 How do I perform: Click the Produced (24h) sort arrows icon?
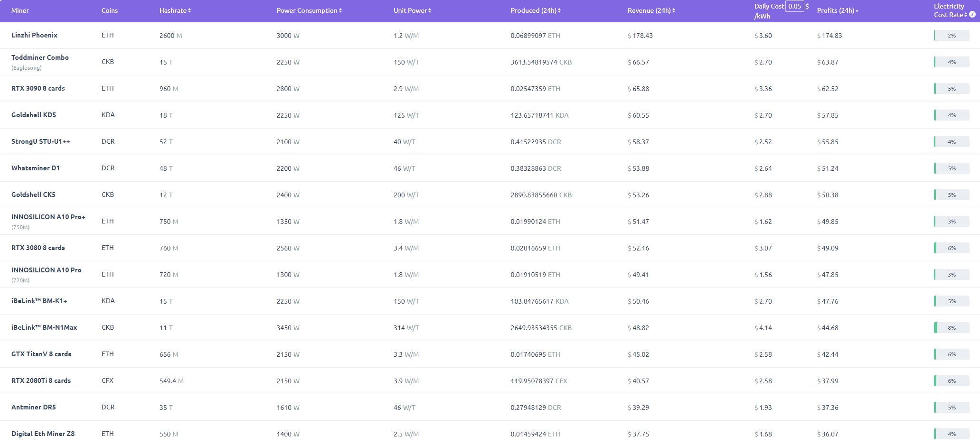[559, 10]
